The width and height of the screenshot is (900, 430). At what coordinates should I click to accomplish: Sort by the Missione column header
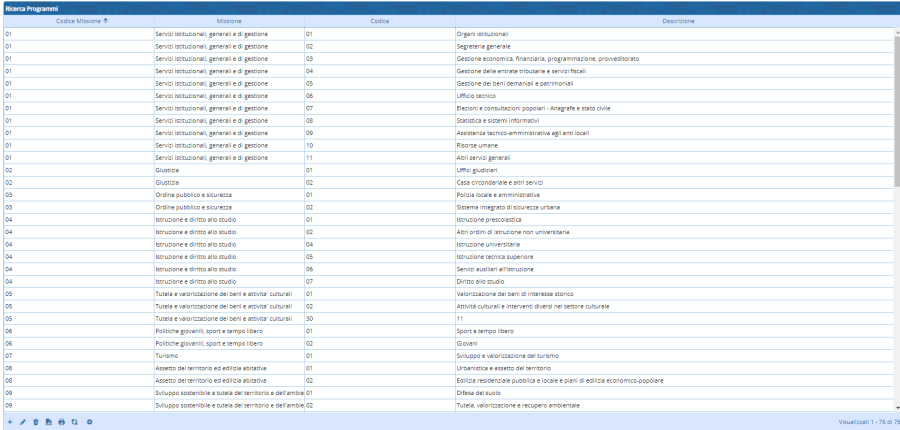pos(228,21)
